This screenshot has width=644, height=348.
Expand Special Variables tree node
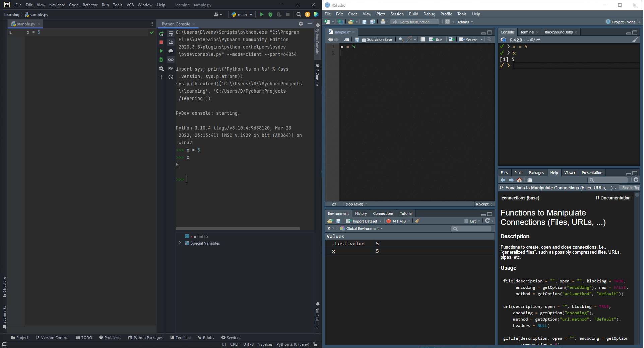[x=180, y=243]
